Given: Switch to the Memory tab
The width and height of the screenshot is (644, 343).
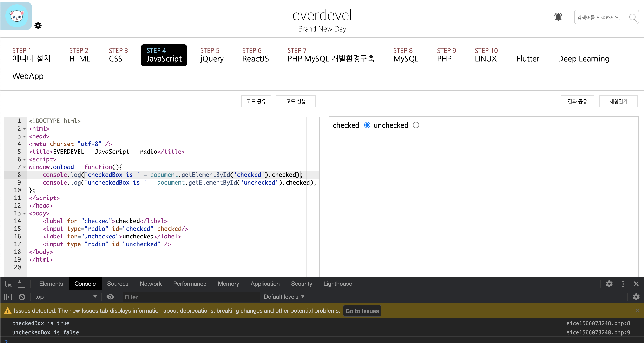Looking at the screenshot, I should click(228, 284).
